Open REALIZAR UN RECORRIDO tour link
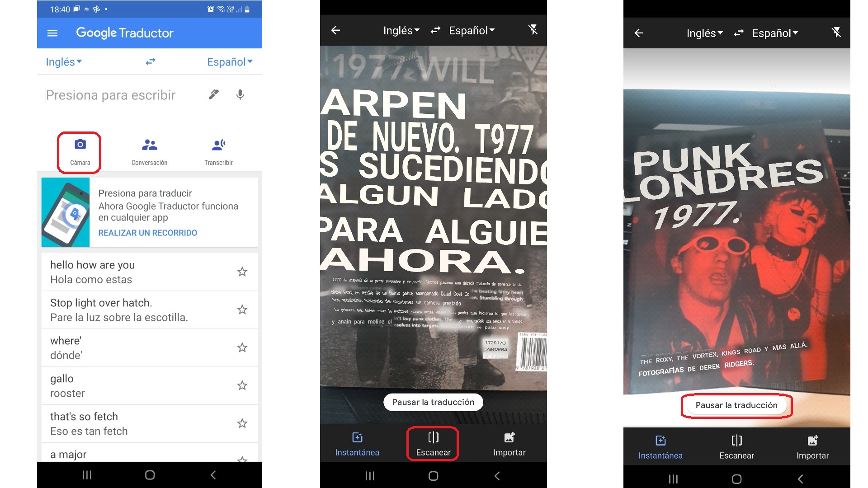868x488 pixels. 147,233
